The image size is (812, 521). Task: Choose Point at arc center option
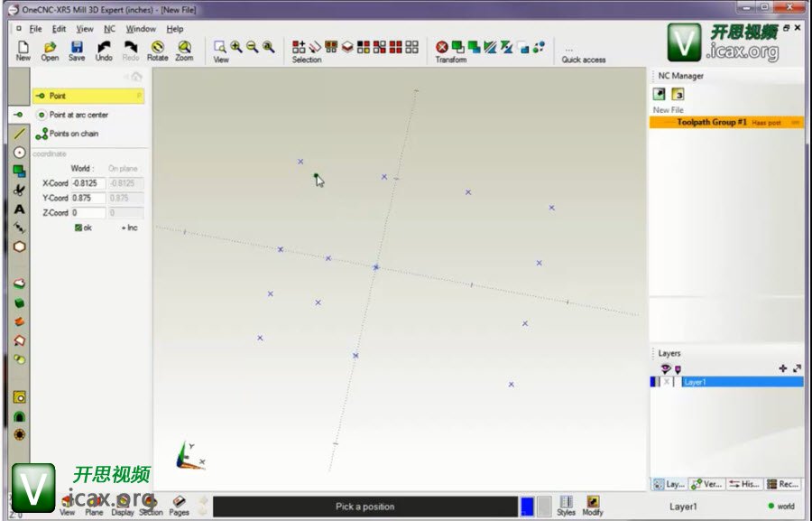coord(72,115)
